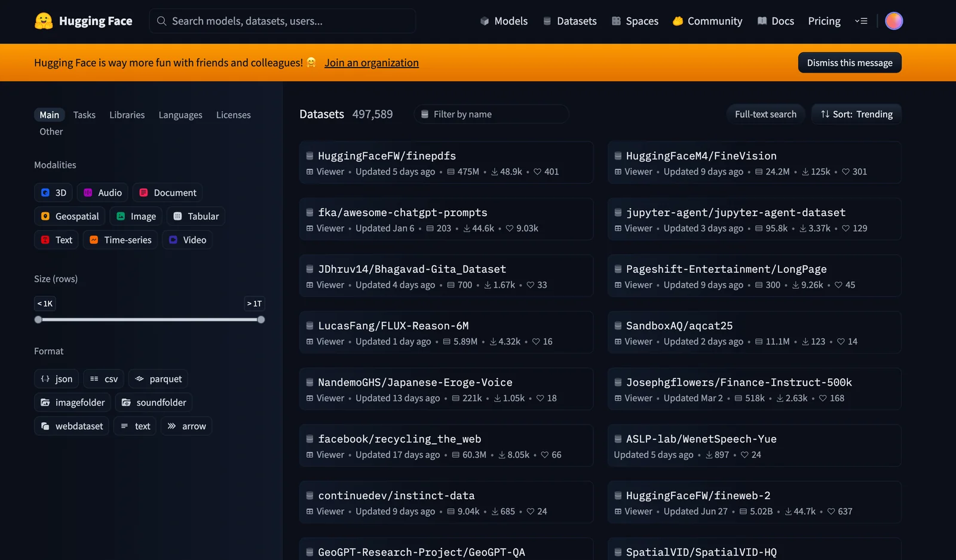Toggle the 3D modality filter
956x560 pixels.
pyautogui.click(x=53, y=192)
